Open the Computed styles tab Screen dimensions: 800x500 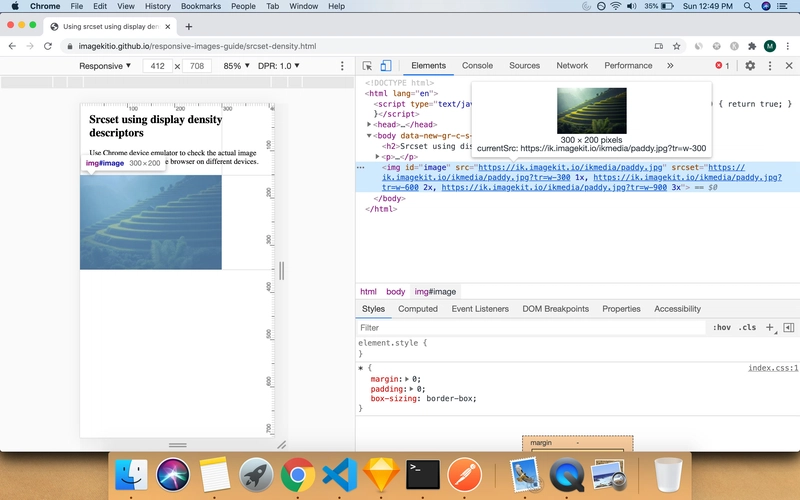(x=418, y=309)
